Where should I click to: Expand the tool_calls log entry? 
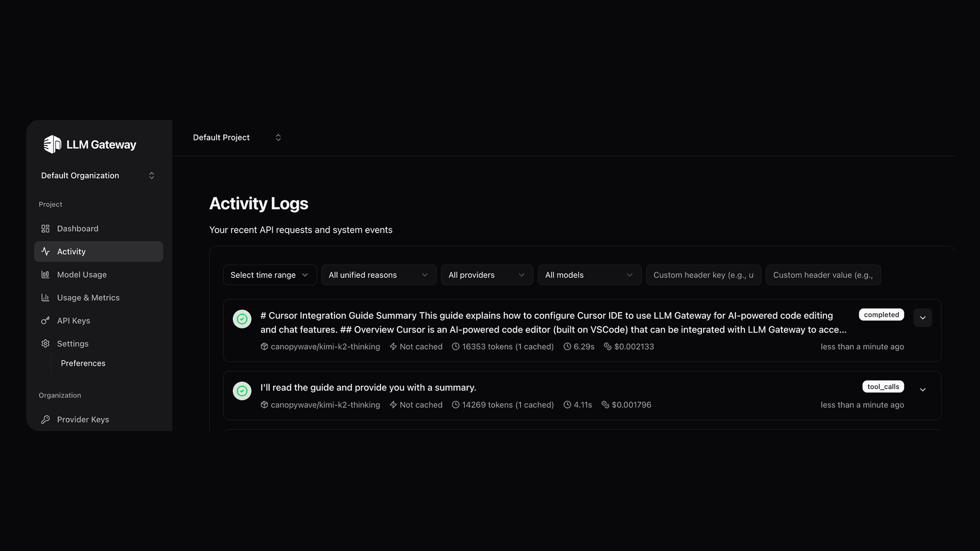pos(922,390)
